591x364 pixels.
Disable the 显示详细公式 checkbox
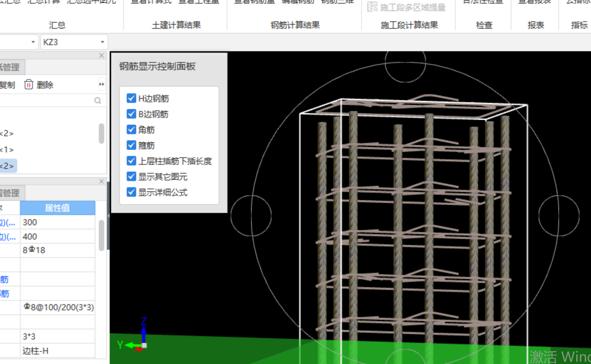pyautogui.click(x=131, y=192)
